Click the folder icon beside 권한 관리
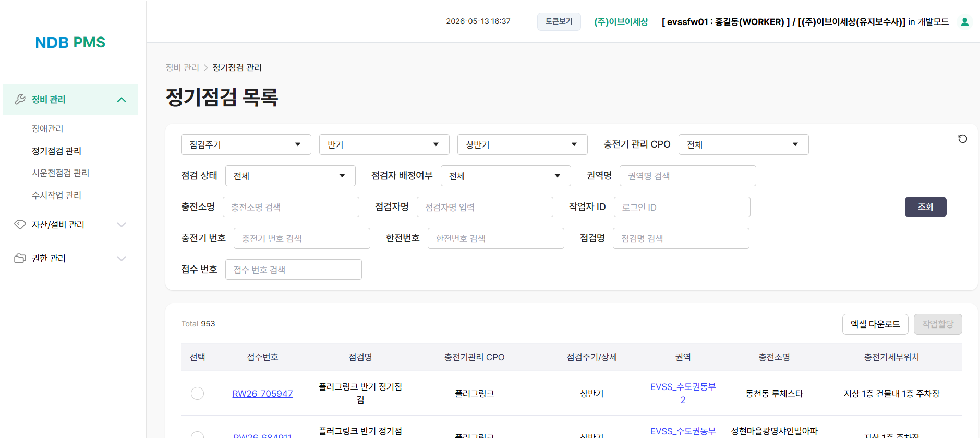 [20, 258]
